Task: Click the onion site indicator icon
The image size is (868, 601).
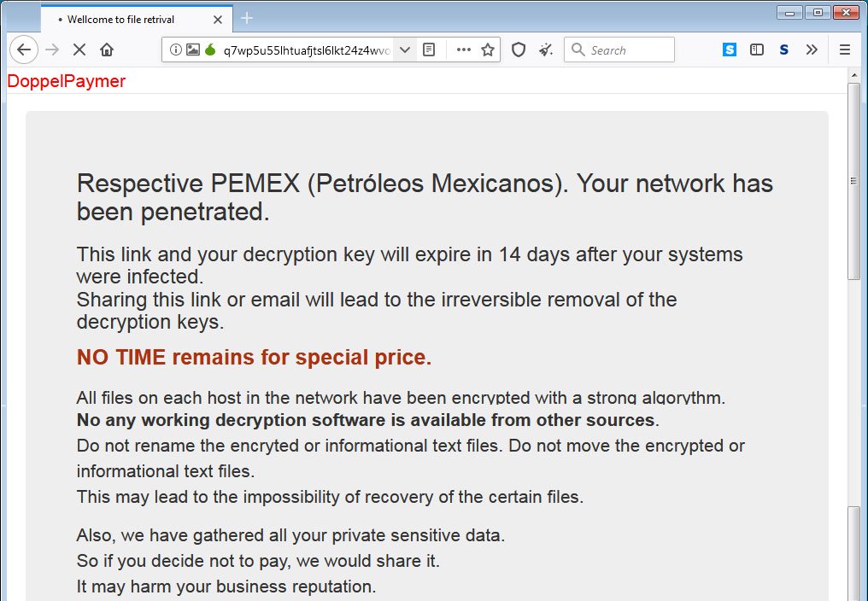Action: [x=209, y=50]
